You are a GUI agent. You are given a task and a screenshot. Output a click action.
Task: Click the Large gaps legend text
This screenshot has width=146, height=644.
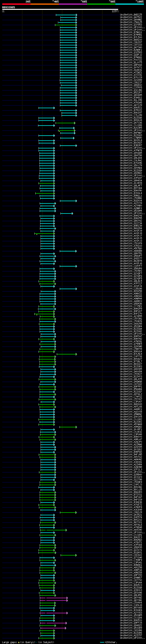click(x=10, y=642)
